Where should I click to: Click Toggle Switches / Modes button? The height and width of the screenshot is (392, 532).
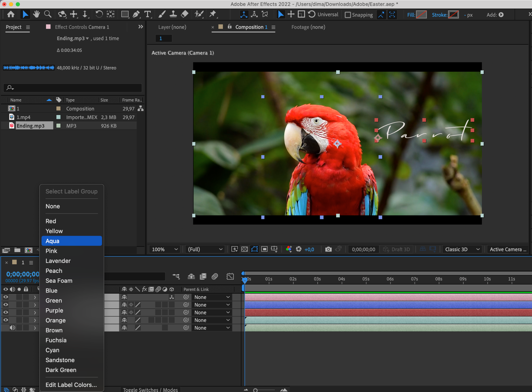(150, 389)
